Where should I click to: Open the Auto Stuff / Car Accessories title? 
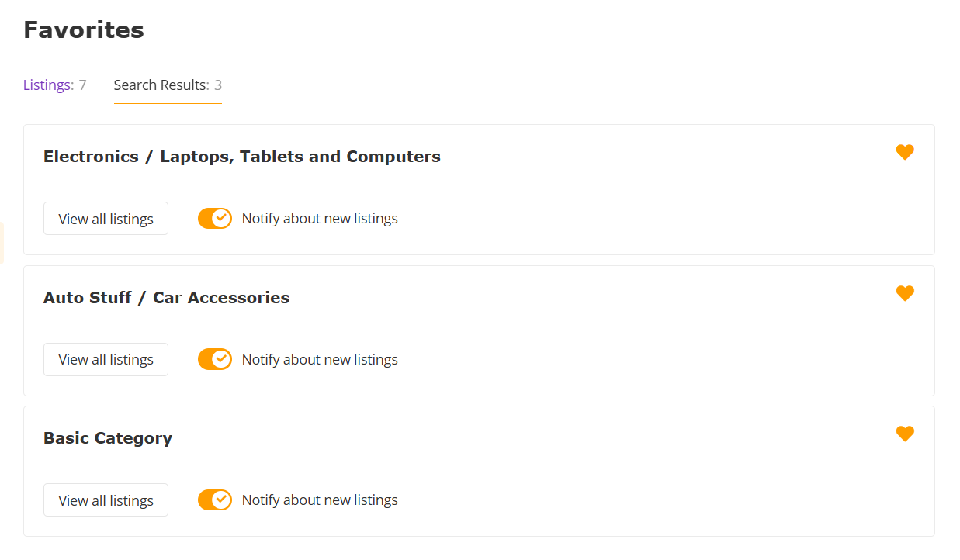[x=166, y=298]
